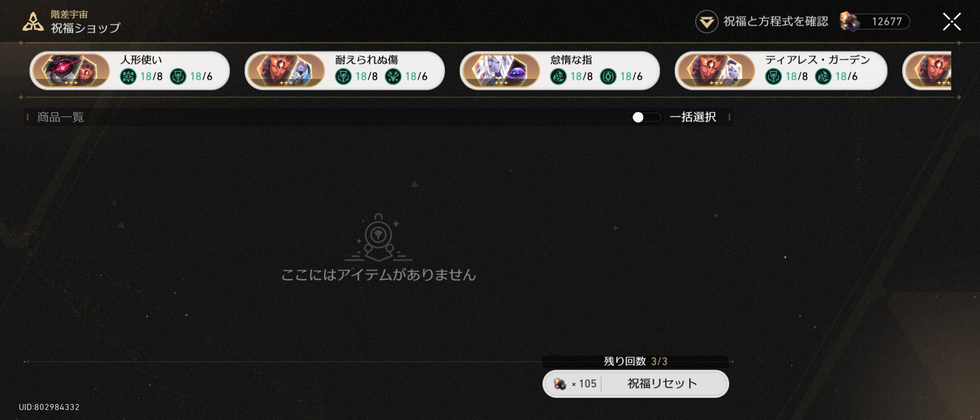The width and height of the screenshot is (980, 420).
Task: Click the reset cost fragment icon
Action: pos(560,384)
